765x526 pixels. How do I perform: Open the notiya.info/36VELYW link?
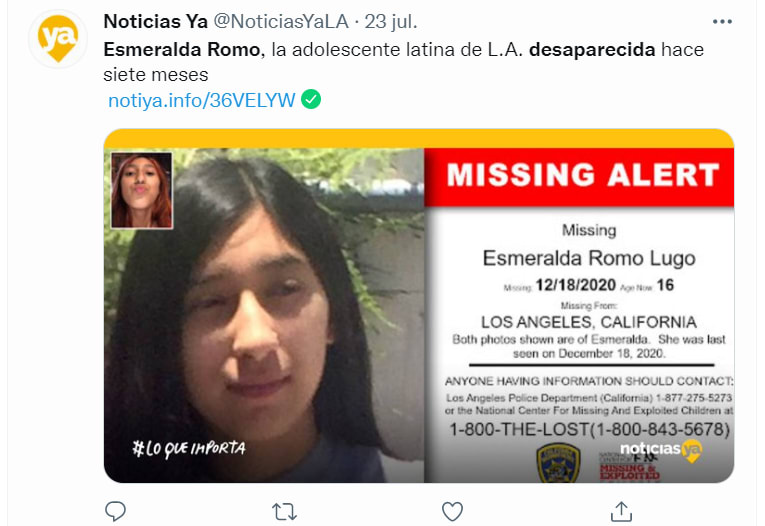click(201, 100)
